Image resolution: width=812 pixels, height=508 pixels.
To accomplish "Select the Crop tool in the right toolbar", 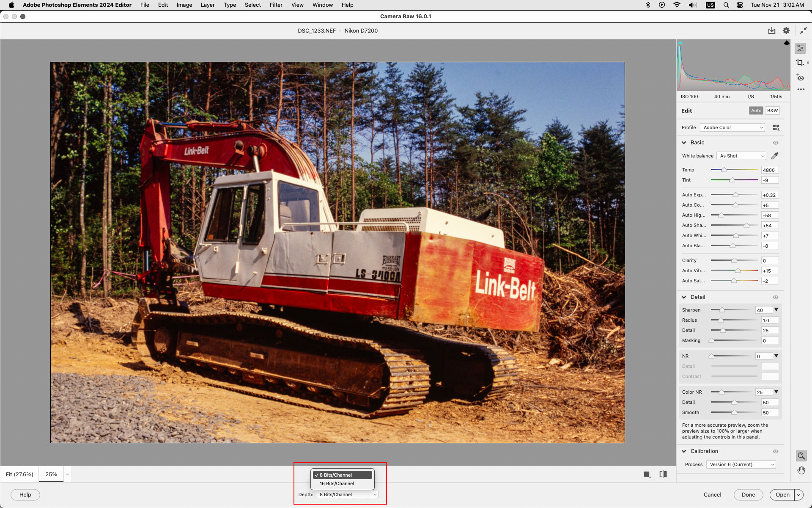I will point(801,62).
